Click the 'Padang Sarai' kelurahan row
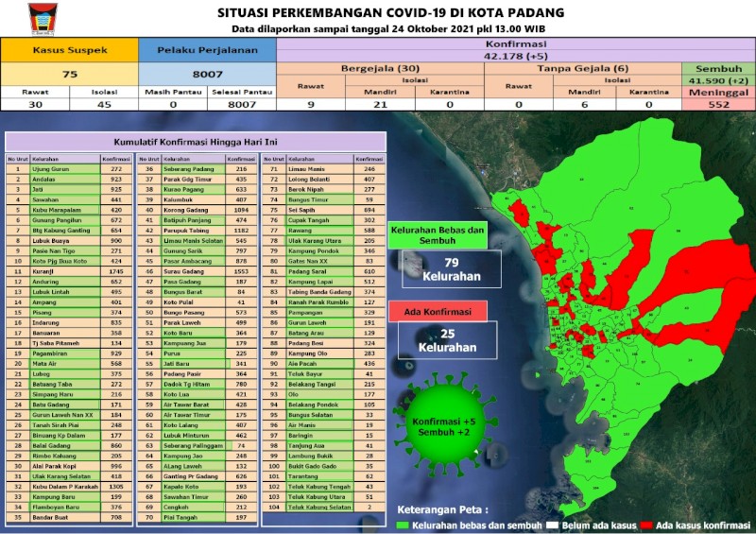Viewport: 756px width, 534px height. click(x=324, y=271)
